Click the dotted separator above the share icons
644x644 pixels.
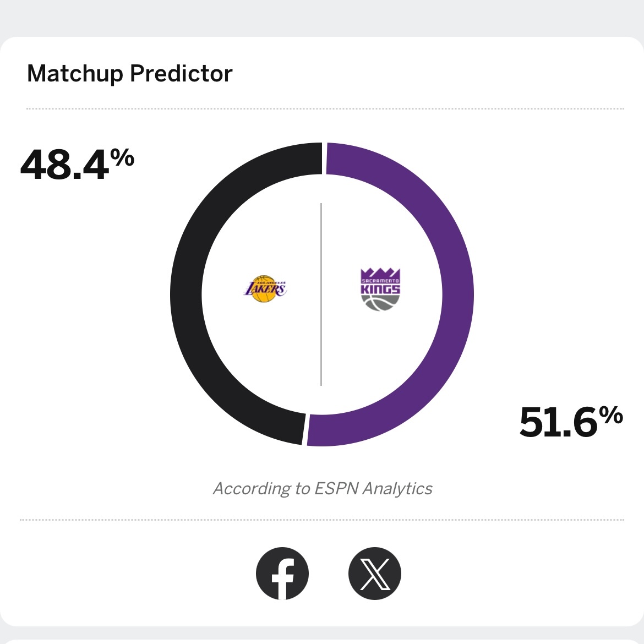pyautogui.click(x=322, y=520)
